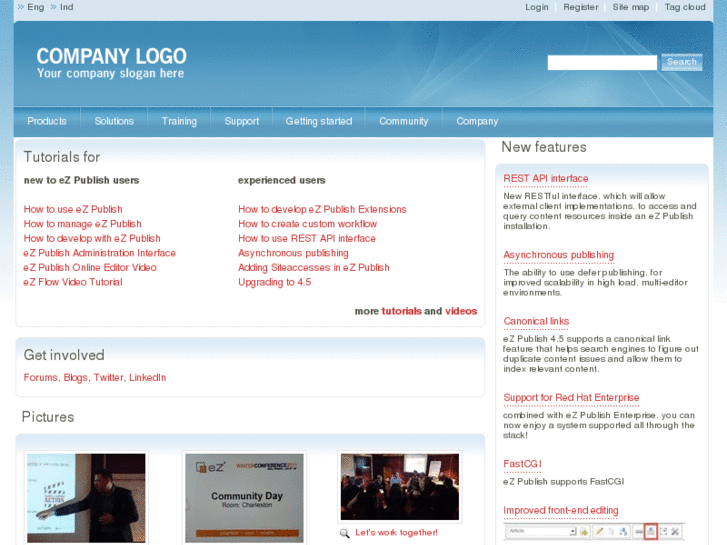Open the Solutions menu

114,121
